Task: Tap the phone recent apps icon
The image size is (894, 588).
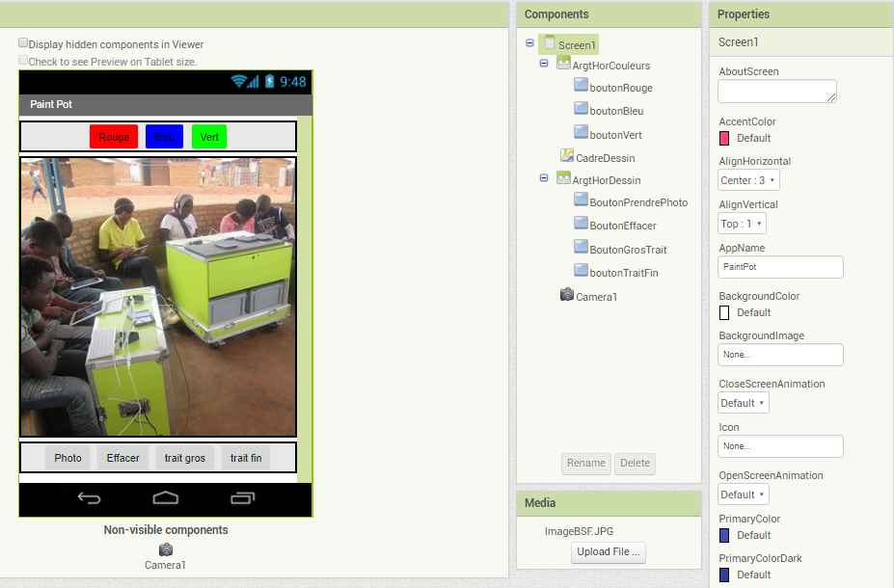Action: (x=242, y=498)
